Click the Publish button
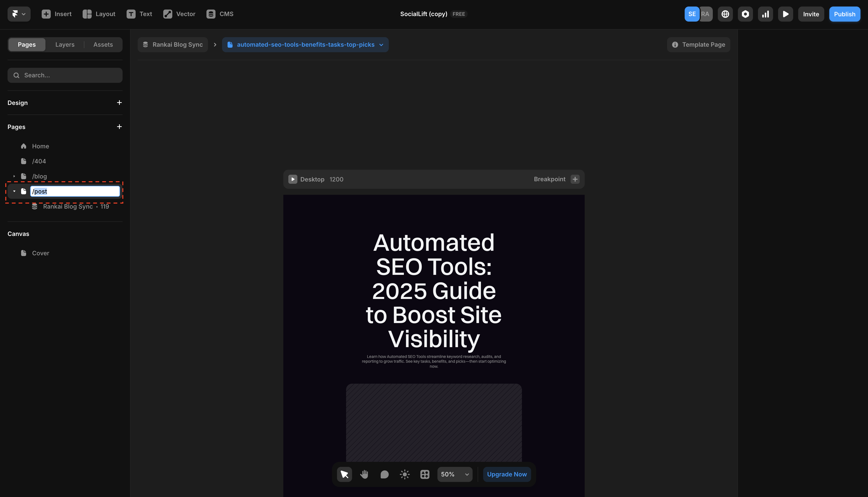 pos(844,14)
